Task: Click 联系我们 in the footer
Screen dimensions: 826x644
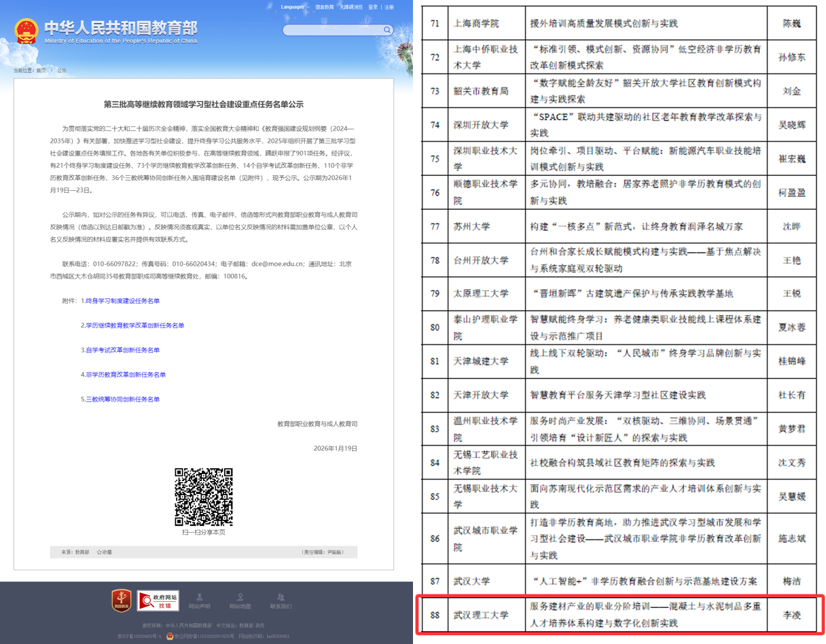Action: [281, 601]
